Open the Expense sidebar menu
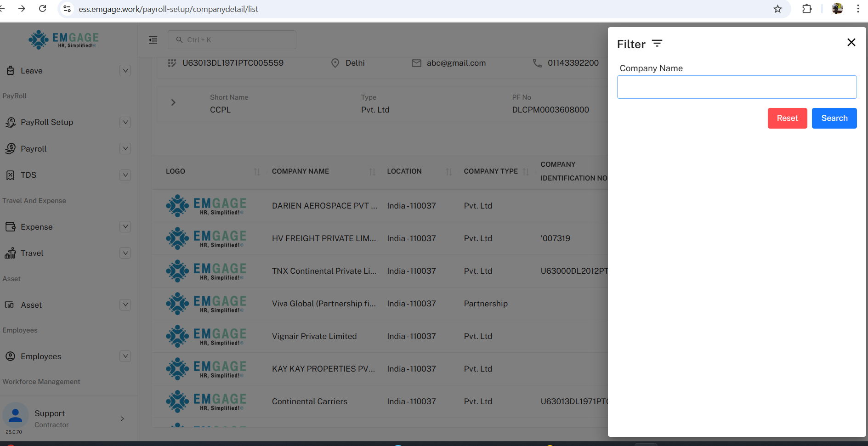The image size is (868, 446). tap(36, 227)
